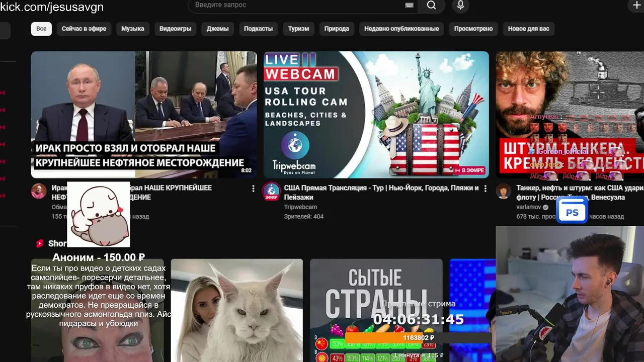Open varlamov channel name link
Viewport: 644px width, 362px height.
pos(529,207)
